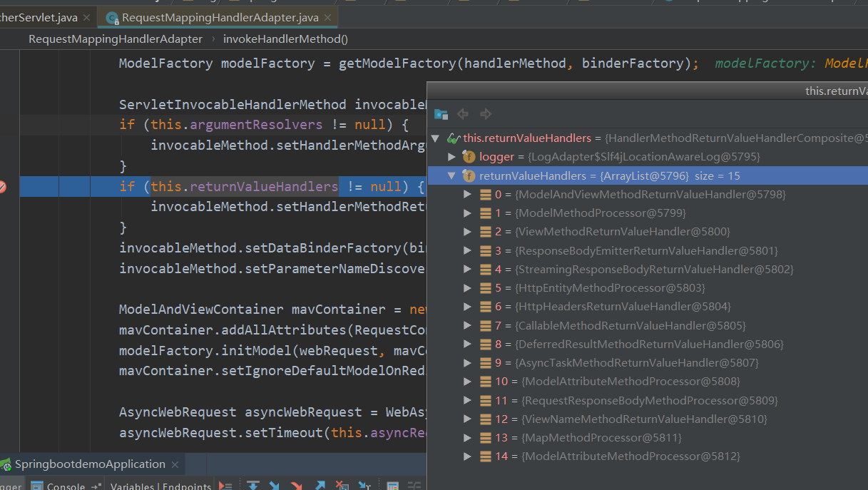Close the SpringbootdemoApplication debug tab
868x490 pixels.
[x=174, y=464]
